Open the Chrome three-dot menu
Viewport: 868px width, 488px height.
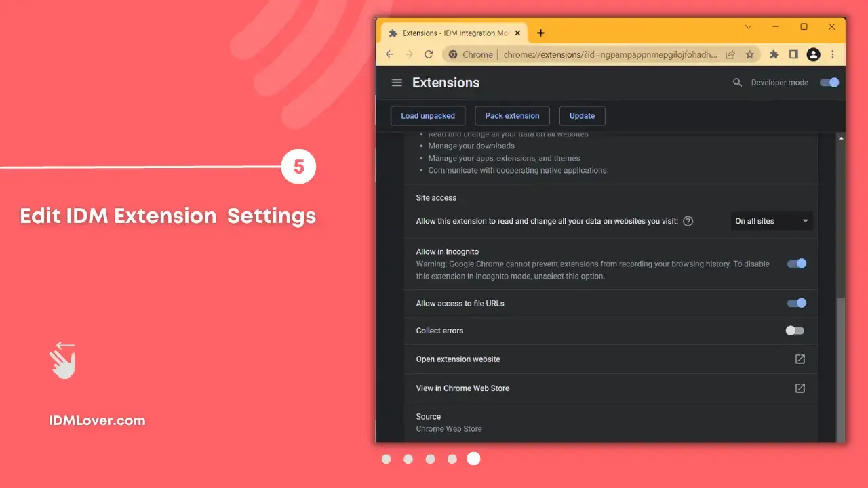tap(833, 54)
